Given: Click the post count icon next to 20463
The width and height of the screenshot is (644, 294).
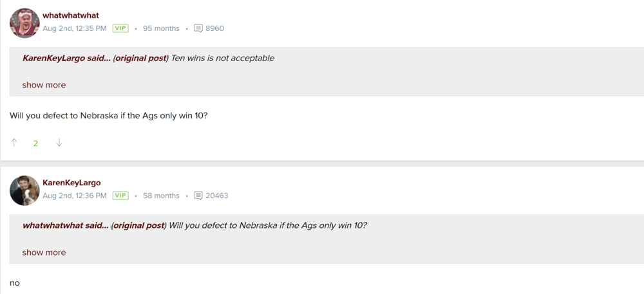Looking at the screenshot, I should tap(198, 196).
